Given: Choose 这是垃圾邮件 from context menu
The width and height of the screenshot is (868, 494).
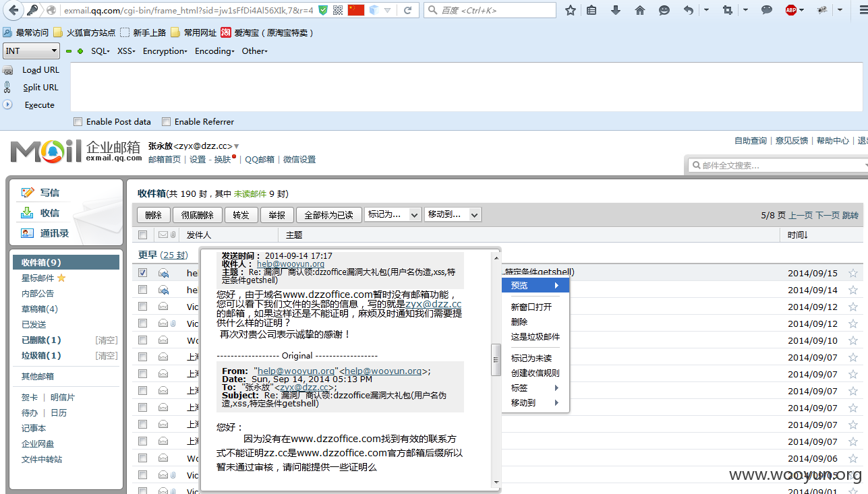Looking at the screenshot, I should [x=536, y=336].
